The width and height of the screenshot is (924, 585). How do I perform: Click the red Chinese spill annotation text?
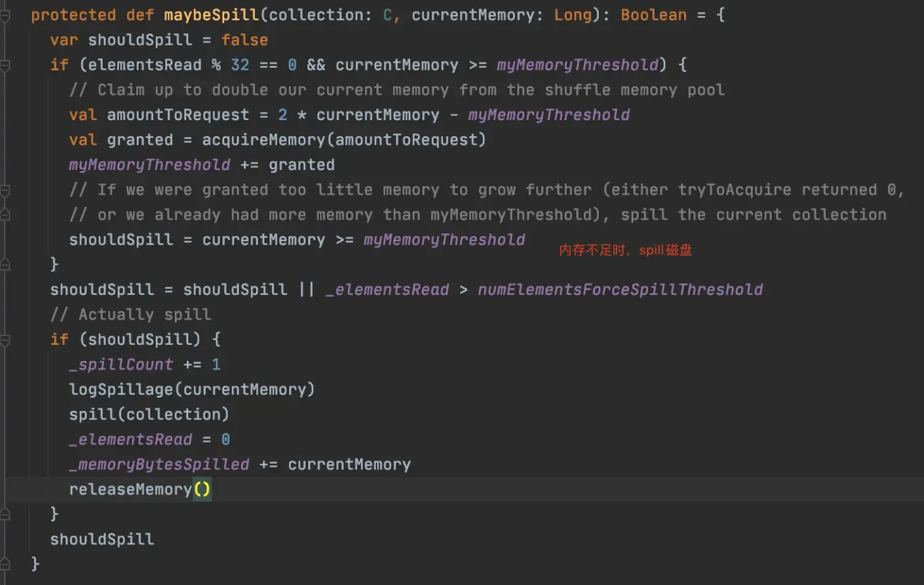[625, 250]
